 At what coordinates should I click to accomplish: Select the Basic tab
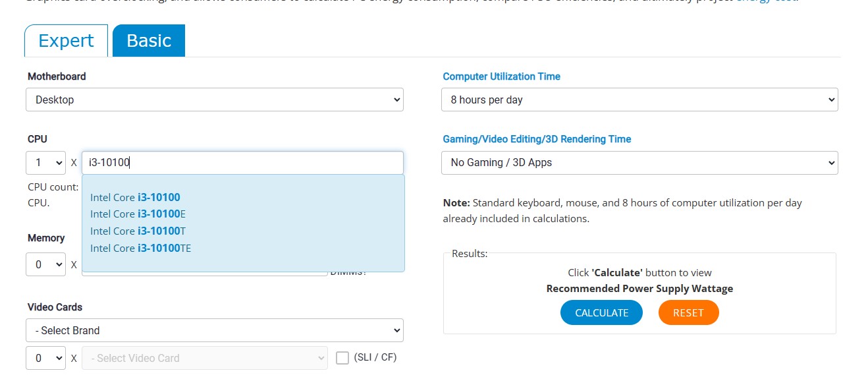tap(149, 41)
